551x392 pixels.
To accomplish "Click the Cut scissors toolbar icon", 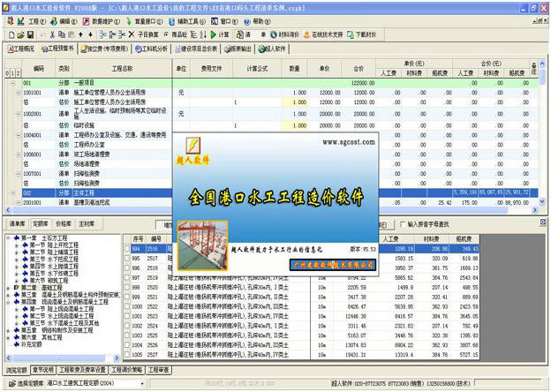I will tap(52, 34).
